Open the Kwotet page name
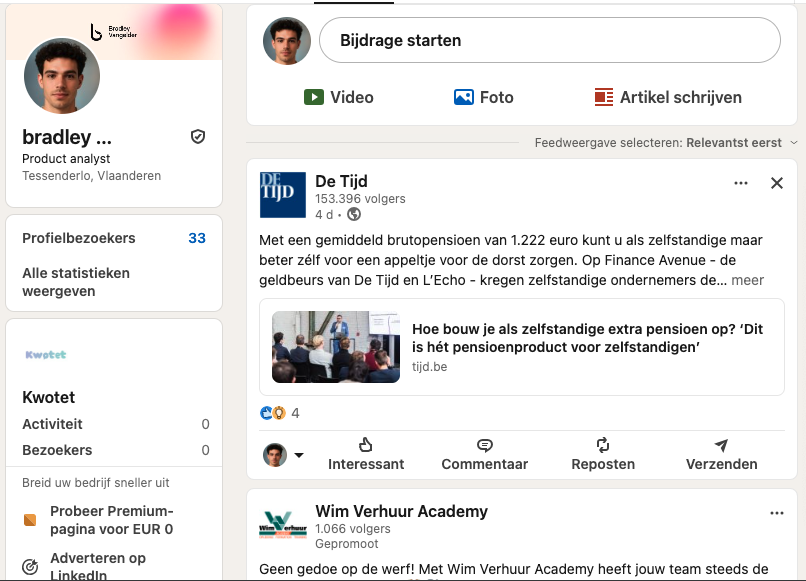 [x=48, y=397]
